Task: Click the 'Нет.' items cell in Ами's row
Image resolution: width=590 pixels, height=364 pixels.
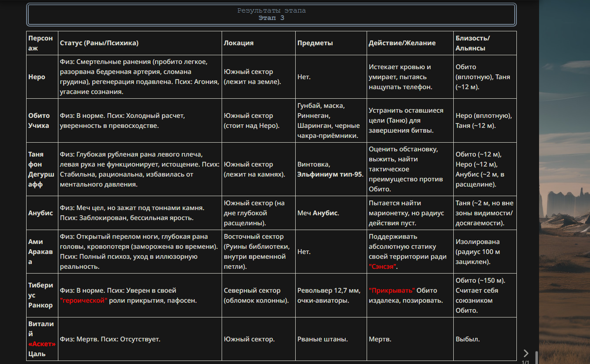Action: coord(331,252)
